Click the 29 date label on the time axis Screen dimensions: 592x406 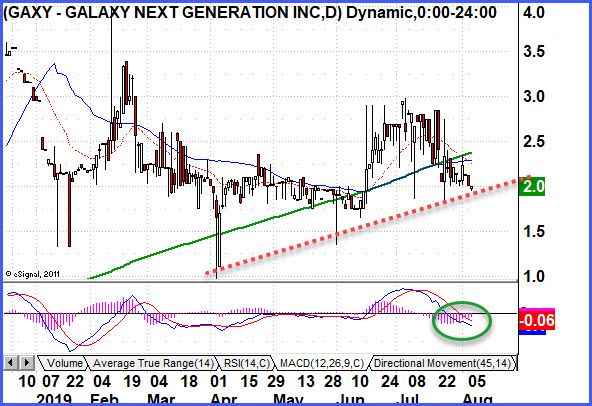[x=276, y=381]
